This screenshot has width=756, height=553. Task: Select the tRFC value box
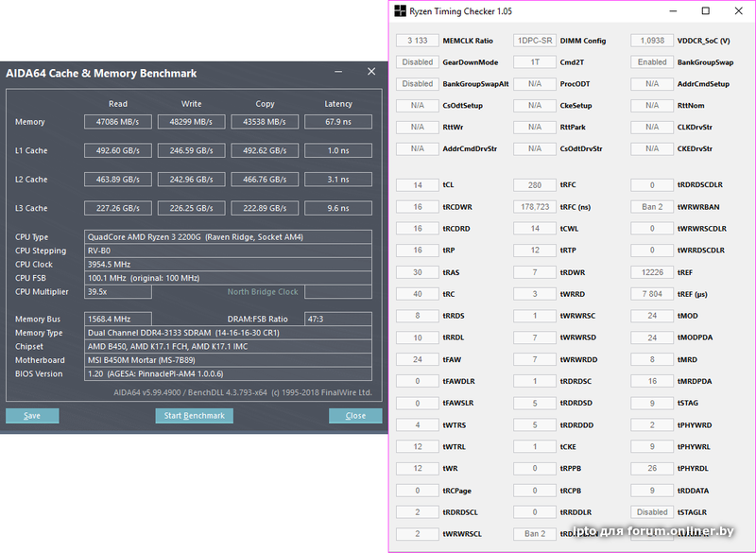pos(535,185)
